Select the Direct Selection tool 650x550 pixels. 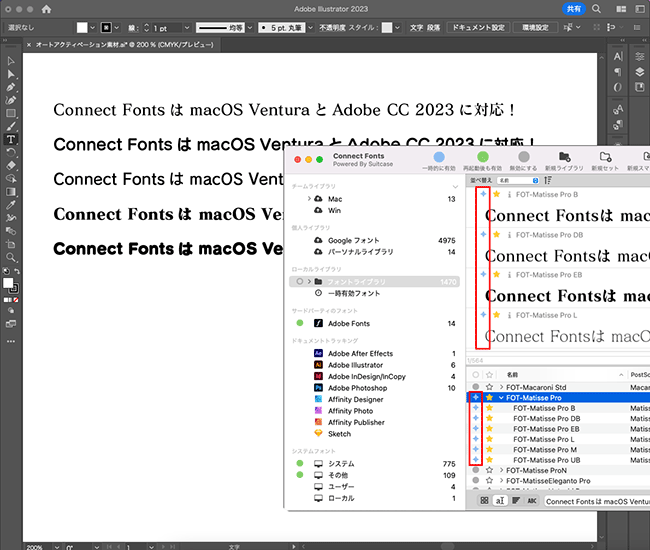11,74
